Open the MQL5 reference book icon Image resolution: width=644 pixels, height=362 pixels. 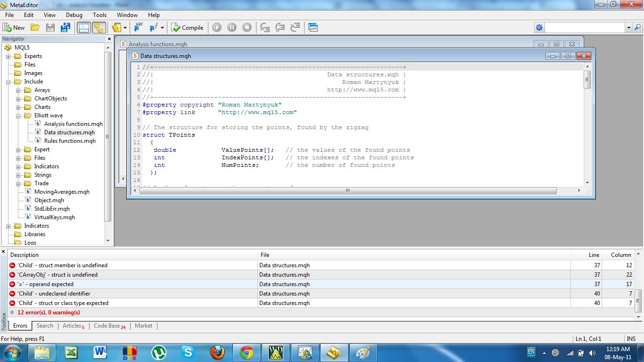pos(116,28)
